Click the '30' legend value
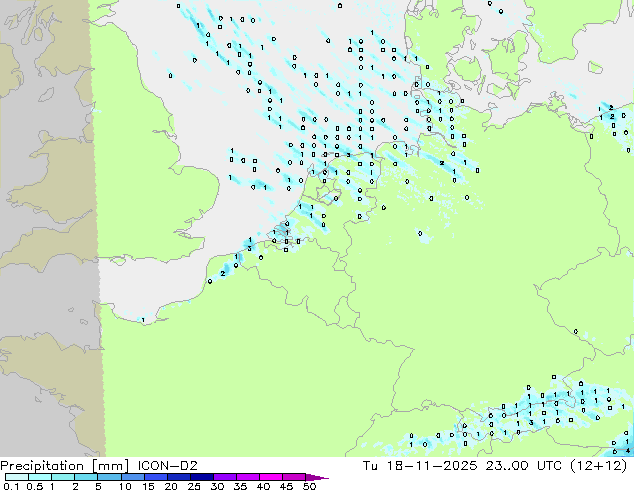Image resolution: width=634 pixels, height=490 pixels. coord(217,486)
